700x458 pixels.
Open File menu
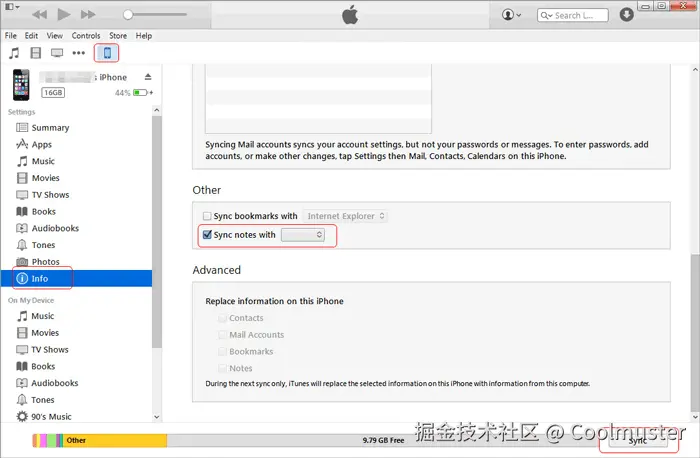11,36
